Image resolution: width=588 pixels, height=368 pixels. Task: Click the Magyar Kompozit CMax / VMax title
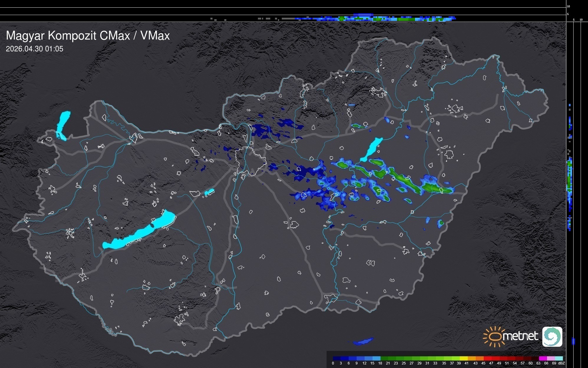(x=88, y=36)
